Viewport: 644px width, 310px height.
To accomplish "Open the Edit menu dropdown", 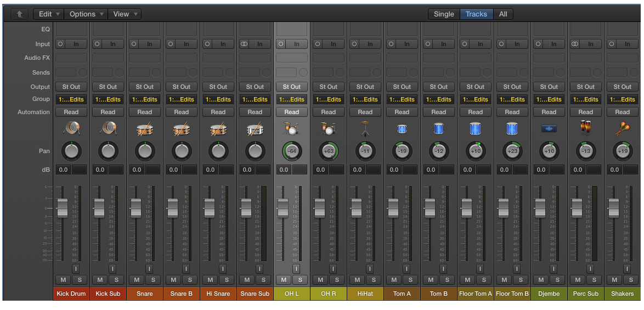I will (x=49, y=14).
